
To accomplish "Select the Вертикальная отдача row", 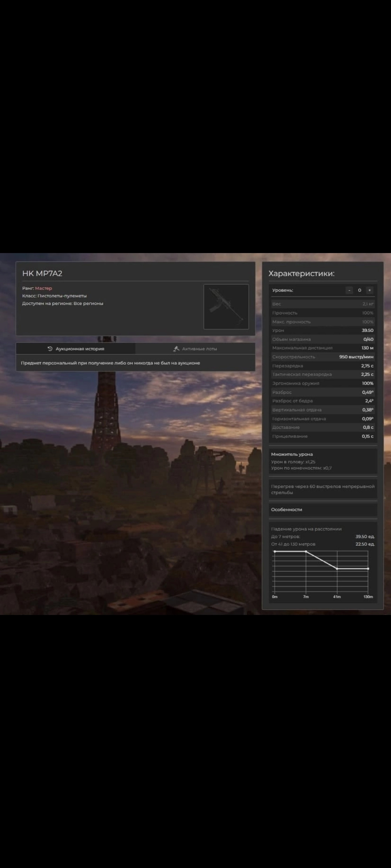I will pyautogui.click(x=323, y=410).
